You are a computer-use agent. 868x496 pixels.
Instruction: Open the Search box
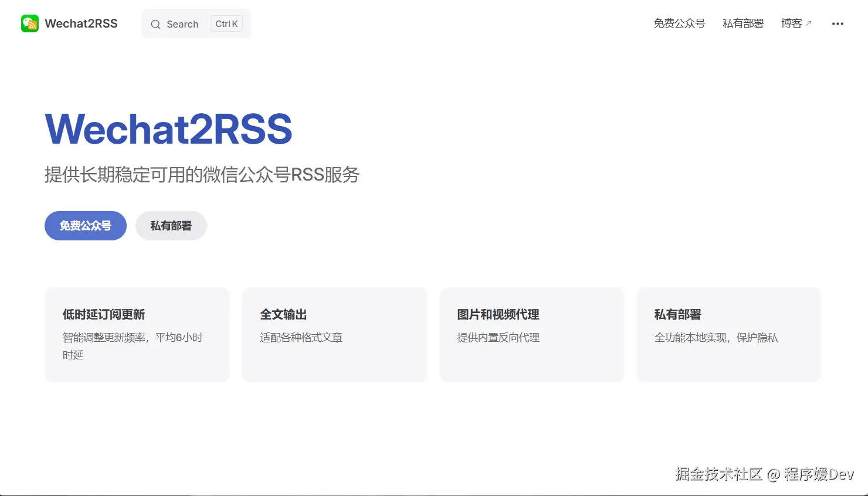pos(196,23)
